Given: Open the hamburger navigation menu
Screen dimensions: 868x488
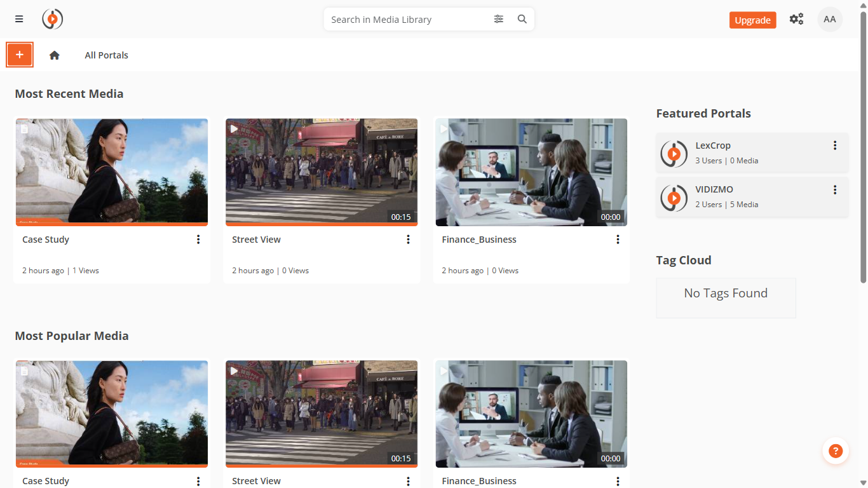Looking at the screenshot, I should coord(19,19).
